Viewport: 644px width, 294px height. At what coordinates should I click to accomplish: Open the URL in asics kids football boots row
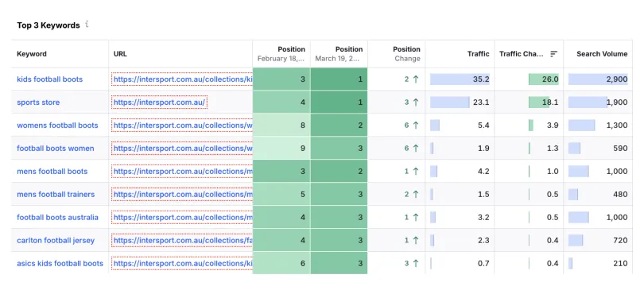(182, 263)
